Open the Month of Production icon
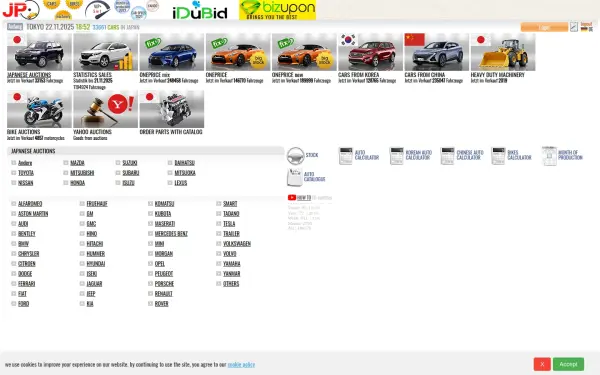The width and height of the screenshot is (600, 375). (x=549, y=156)
